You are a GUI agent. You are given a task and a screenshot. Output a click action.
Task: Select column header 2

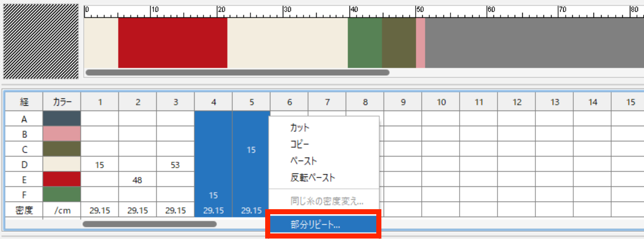[x=138, y=102]
